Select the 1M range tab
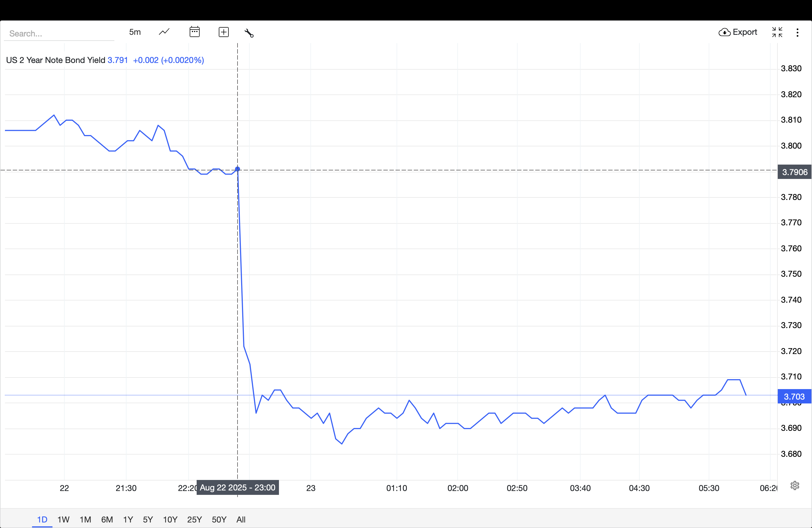812x528 pixels. [85, 519]
